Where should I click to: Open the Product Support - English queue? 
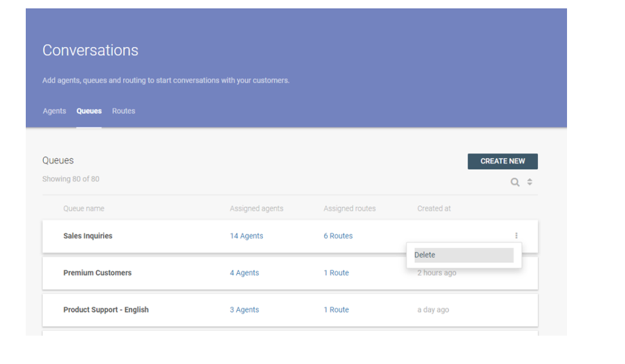pyautogui.click(x=106, y=310)
